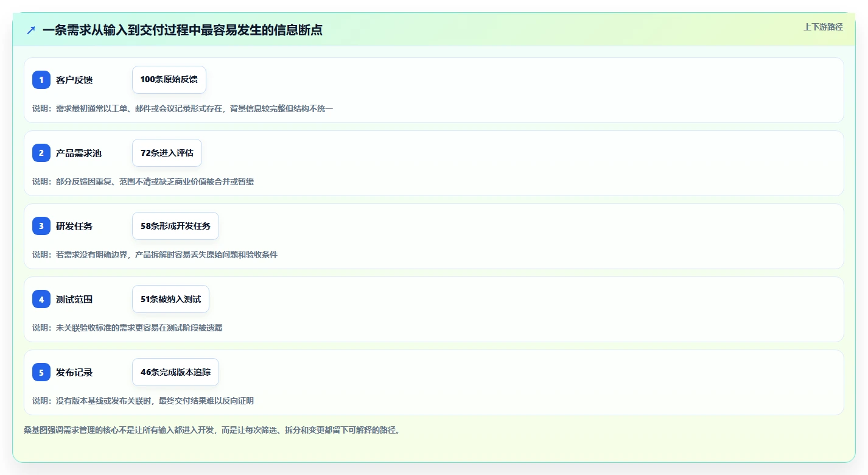Select step badge 4 for 测试范围
Viewport: 868px width, 475px height.
click(41, 299)
